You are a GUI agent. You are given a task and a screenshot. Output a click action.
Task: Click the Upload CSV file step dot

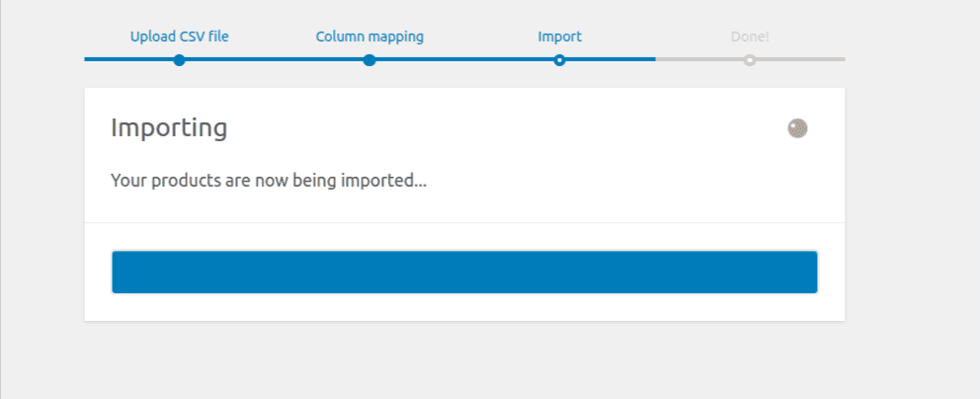pos(179,60)
